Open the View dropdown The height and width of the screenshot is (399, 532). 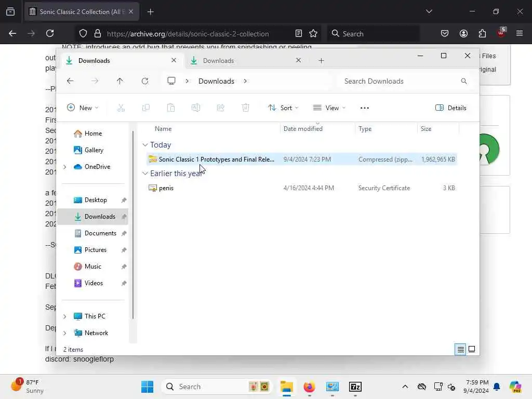point(329,108)
